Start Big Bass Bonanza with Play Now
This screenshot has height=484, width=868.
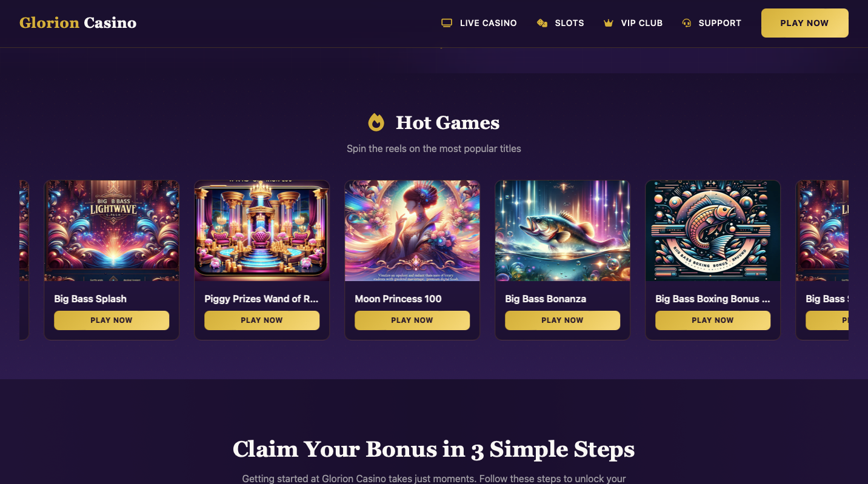[563, 320]
